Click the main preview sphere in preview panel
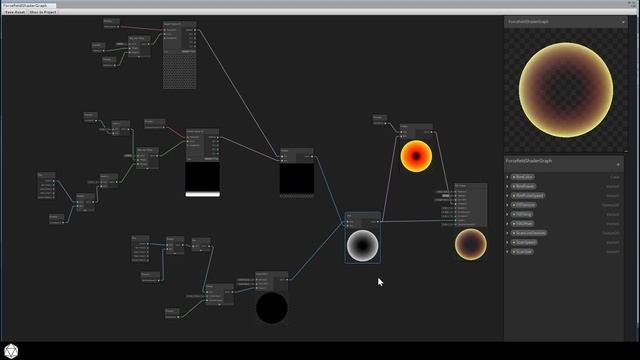Image resolution: width=640 pixels, height=360 pixels. pyautogui.click(x=566, y=90)
